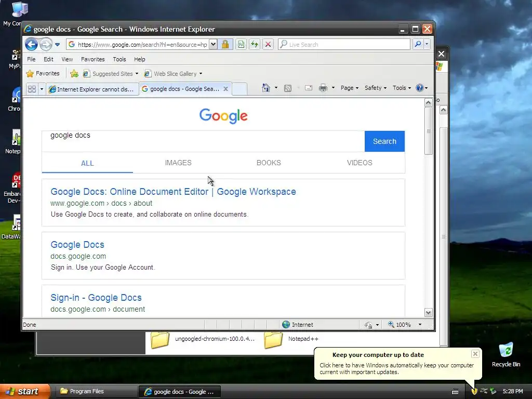Screen dimensions: 532x399
Task: Open the zoom level 100% control
Action: 405,325
